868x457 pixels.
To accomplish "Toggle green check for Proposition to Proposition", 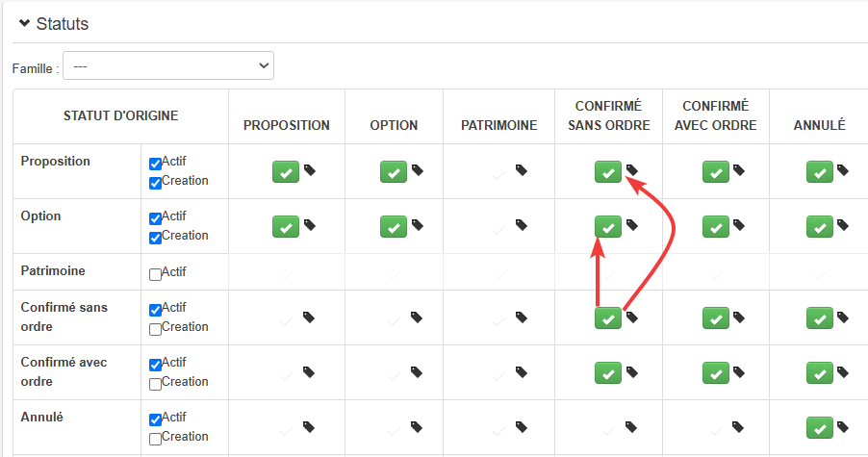I will click(286, 171).
